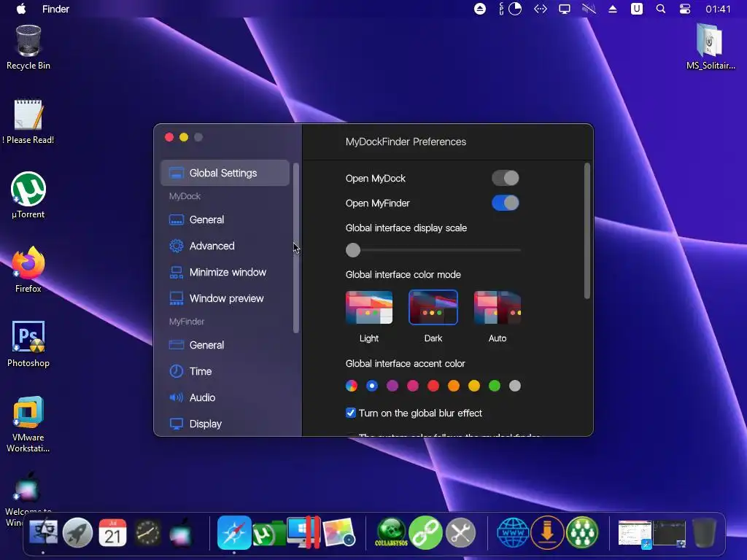Choose the red accent color

pyautogui.click(x=433, y=386)
